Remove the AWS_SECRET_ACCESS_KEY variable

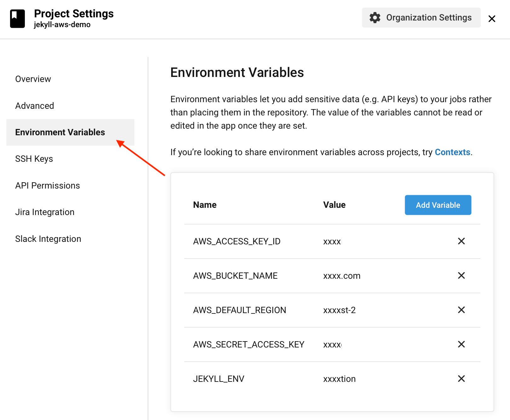pos(461,344)
